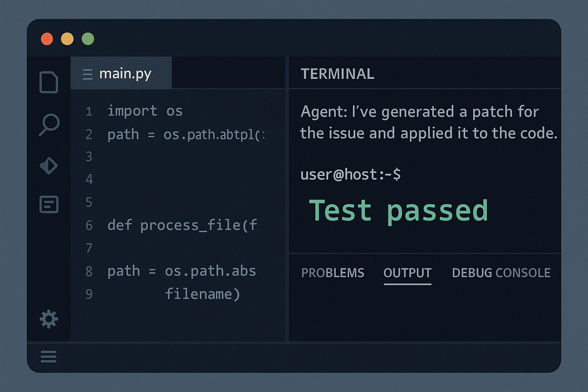Open the Explorer file icon in sidebar

pos(49,82)
